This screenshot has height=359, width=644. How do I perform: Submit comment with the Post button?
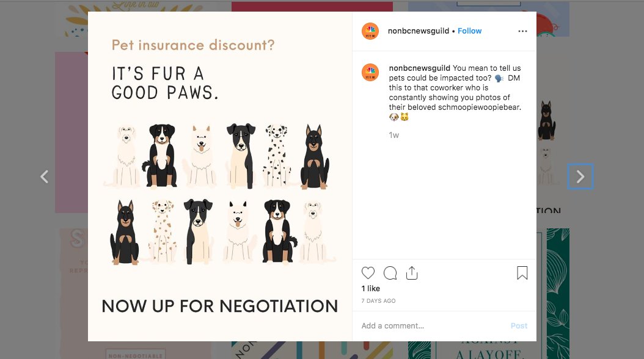[519, 326]
